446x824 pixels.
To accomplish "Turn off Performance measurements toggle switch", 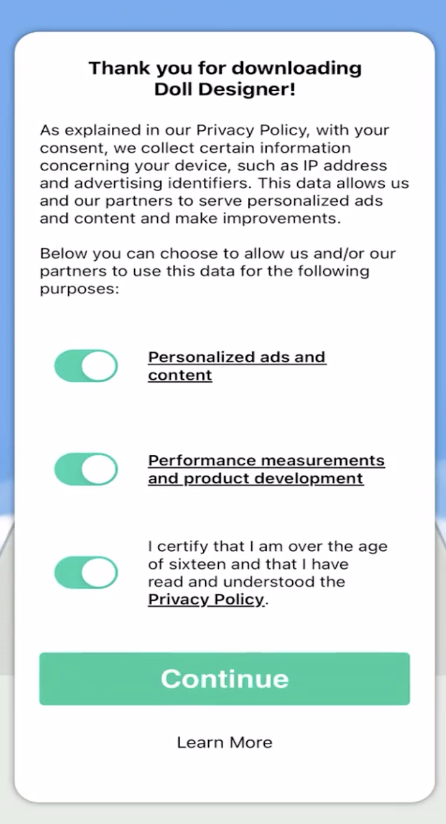I will coord(86,469).
